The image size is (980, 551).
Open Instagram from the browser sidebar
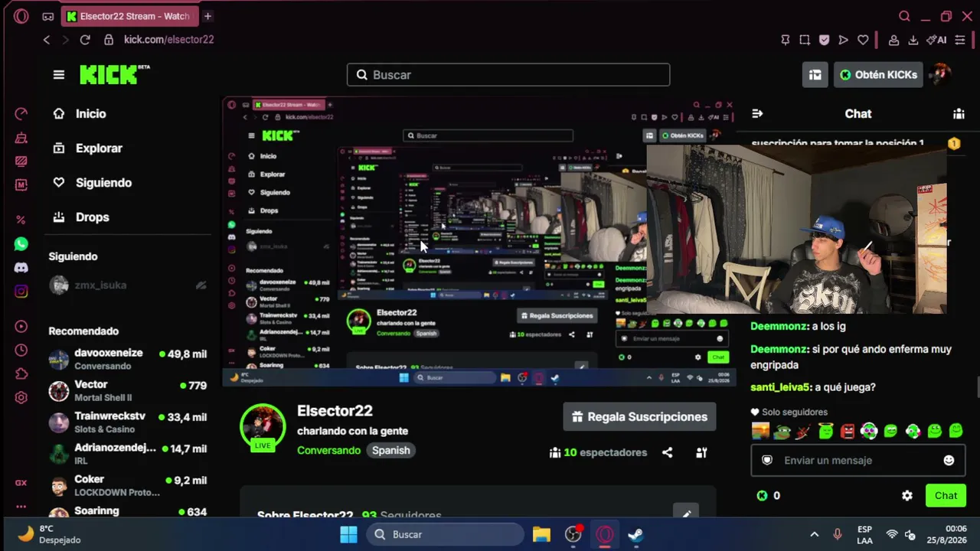click(21, 292)
